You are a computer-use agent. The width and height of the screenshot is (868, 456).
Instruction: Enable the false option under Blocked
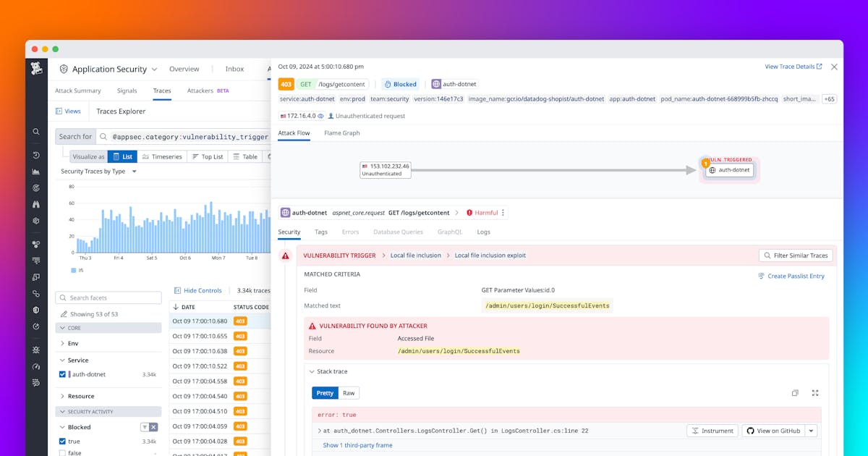coord(61,452)
